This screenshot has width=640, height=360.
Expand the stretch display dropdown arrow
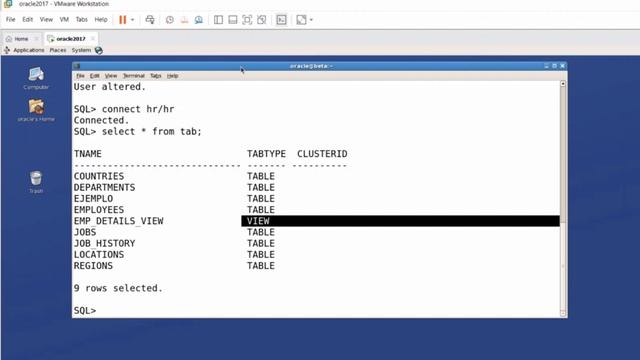tap(311, 20)
